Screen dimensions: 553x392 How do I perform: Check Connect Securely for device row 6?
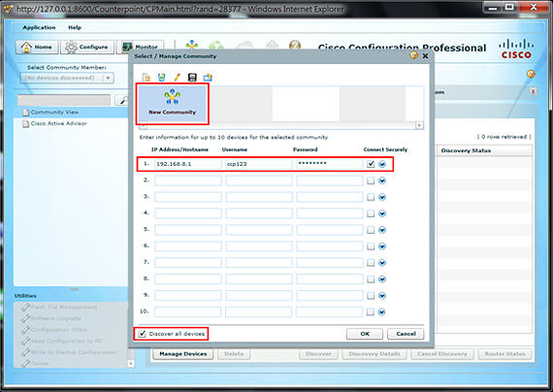tap(371, 246)
